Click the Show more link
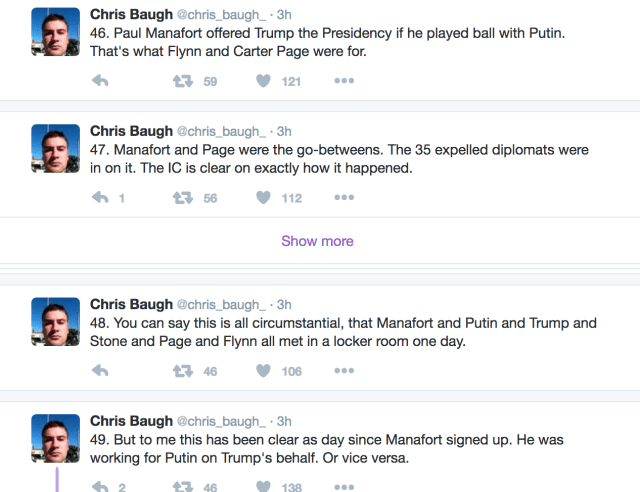Viewport: 640px width, 492px height. (317, 241)
